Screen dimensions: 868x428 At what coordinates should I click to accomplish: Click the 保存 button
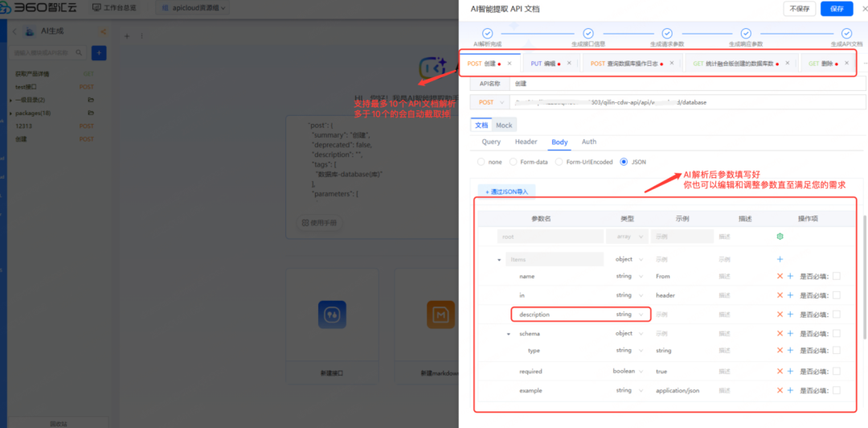click(x=837, y=9)
